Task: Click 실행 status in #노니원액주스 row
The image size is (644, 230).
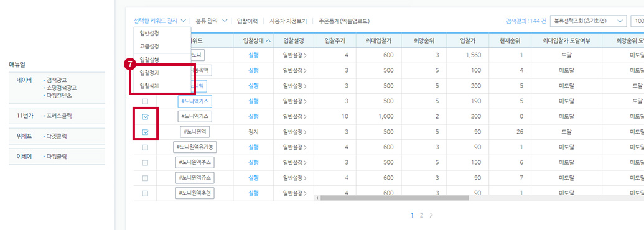Action: [253, 163]
